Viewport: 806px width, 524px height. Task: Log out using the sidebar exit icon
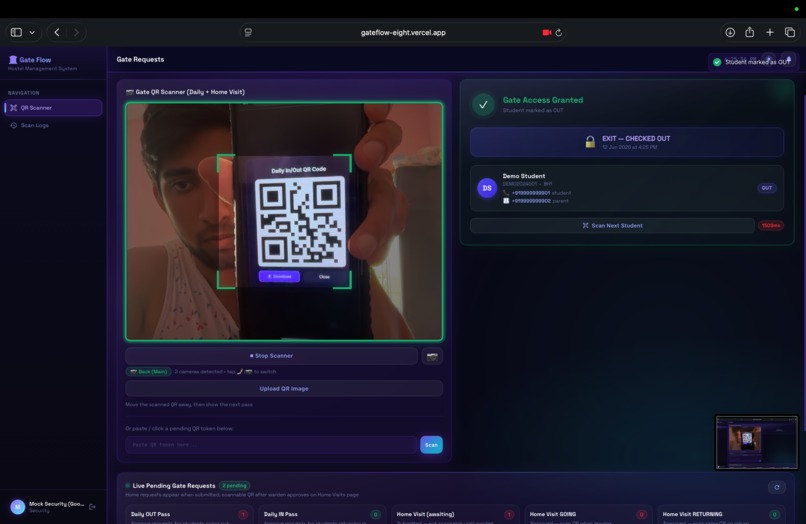point(93,507)
